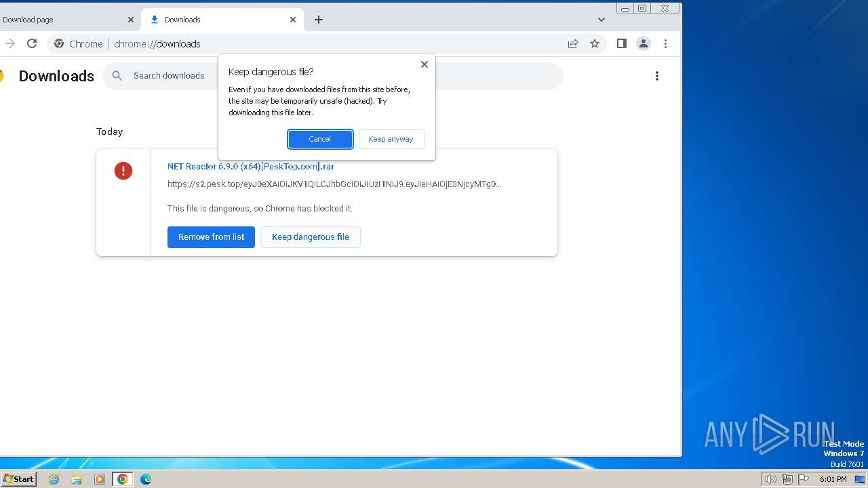Click Cancel in the dangerous file dialog

pyautogui.click(x=320, y=139)
